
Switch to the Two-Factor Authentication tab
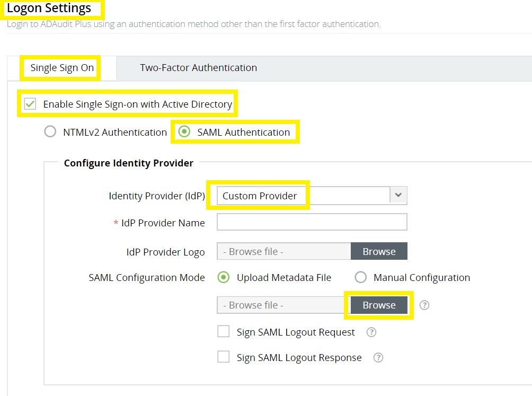point(198,68)
